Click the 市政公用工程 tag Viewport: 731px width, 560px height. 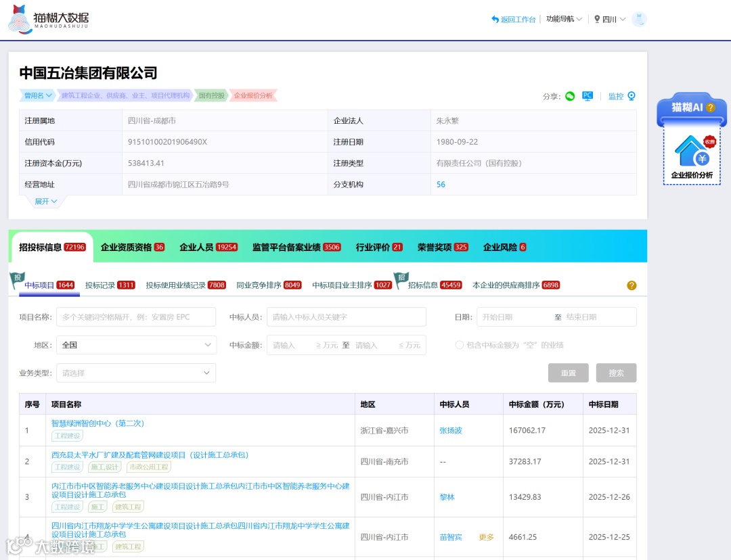tap(149, 467)
